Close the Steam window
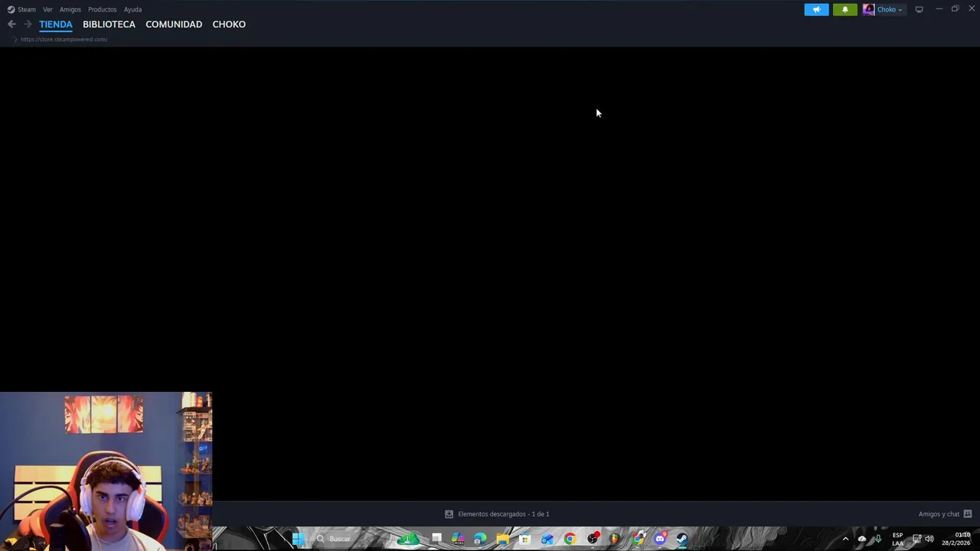Viewport: 980px width, 551px height. point(972,8)
